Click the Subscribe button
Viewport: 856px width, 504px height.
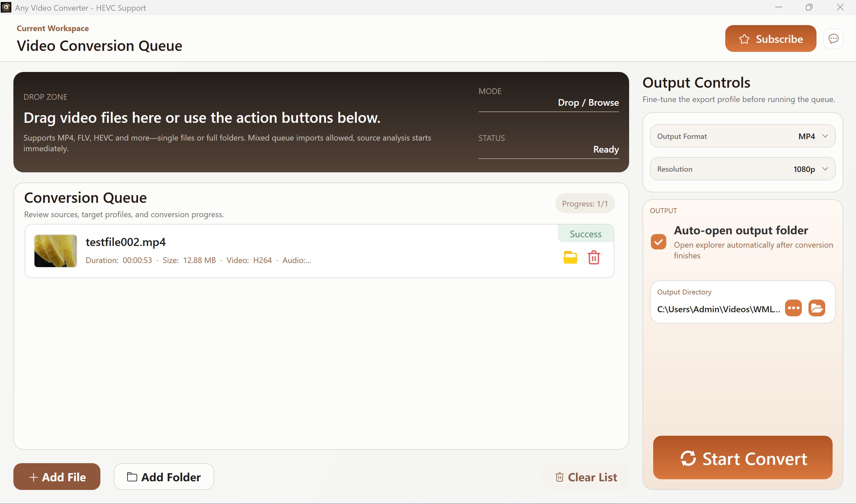tap(770, 39)
